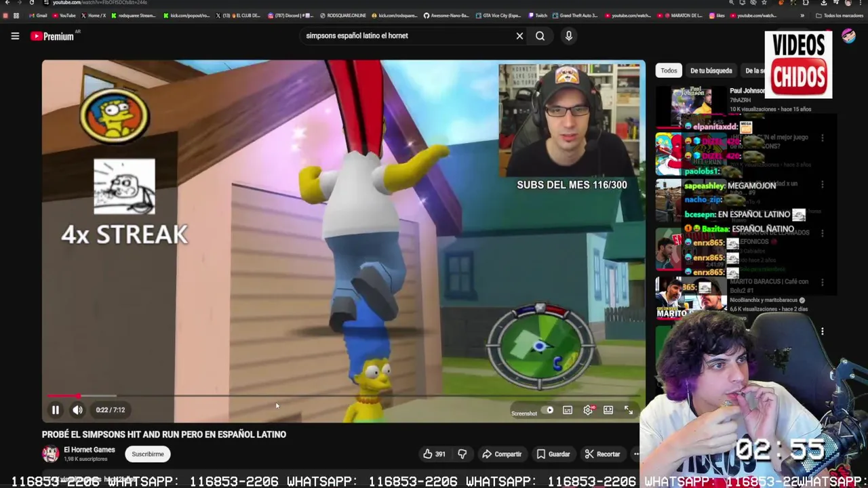
Task: Click the 0:22 / 7:12 time display
Action: pos(110,410)
